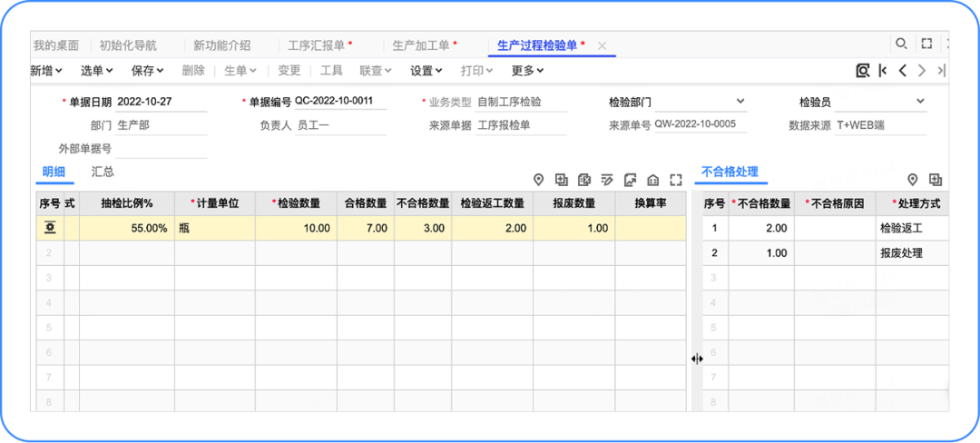Screen dimensions: 980x443
Task: Switch to the 工序汇报单 tab
Action: 319,45
